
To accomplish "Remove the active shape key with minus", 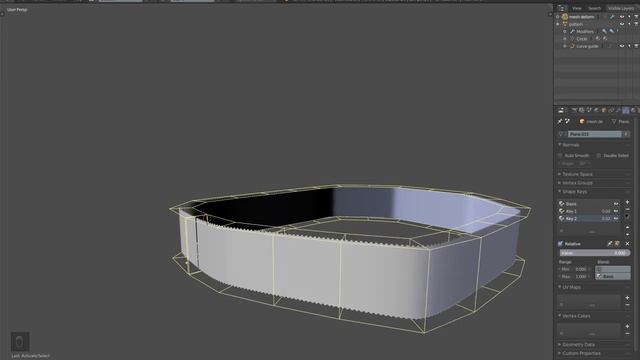I will pos(627,209).
